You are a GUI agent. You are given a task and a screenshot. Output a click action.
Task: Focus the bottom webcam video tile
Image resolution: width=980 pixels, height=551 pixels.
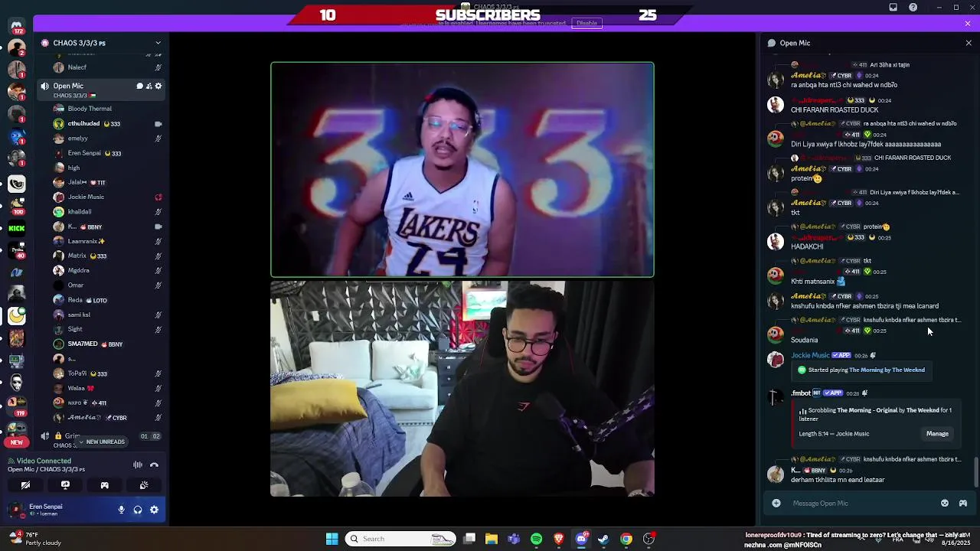coord(462,389)
